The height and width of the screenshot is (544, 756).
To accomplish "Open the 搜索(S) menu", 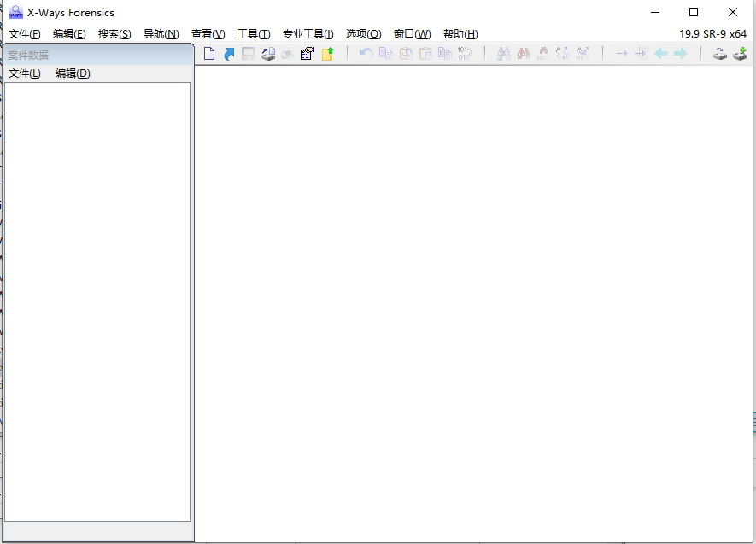I will (114, 33).
